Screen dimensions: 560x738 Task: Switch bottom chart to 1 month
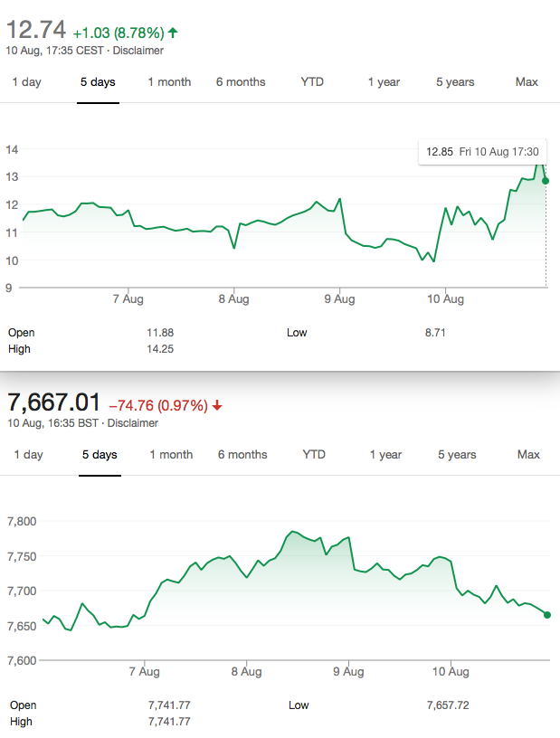[172, 455]
